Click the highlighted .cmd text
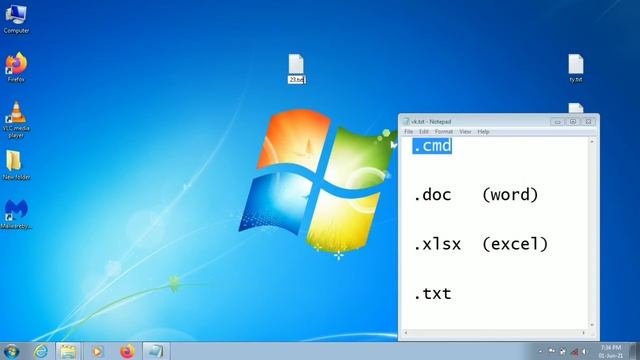Screen dimensions: 640x360 click(x=432, y=146)
